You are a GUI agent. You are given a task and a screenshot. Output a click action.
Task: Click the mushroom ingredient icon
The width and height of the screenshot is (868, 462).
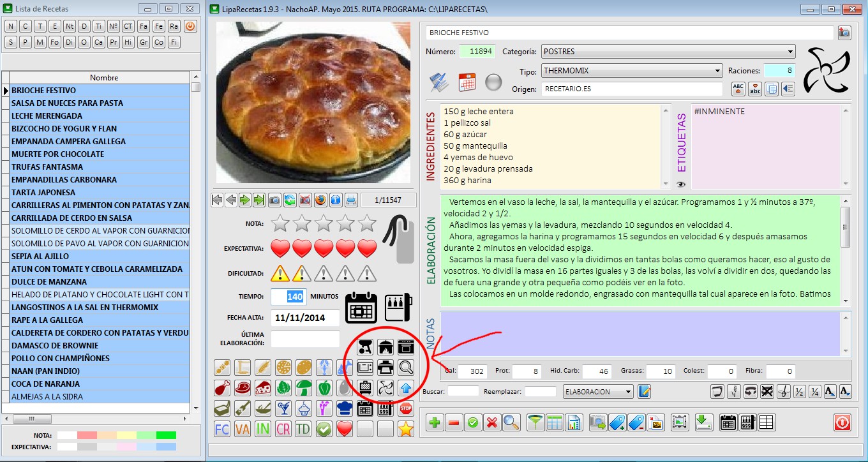pos(304,388)
